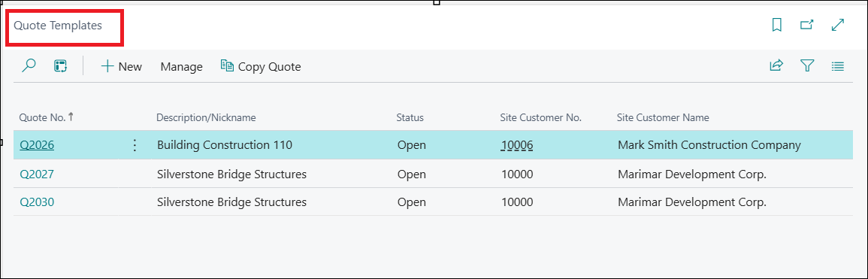Click customer number 10000 in Q2027 row

(x=517, y=174)
